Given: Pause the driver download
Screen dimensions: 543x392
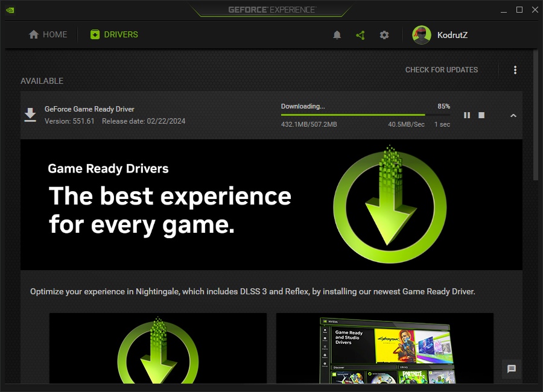Looking at the screenshot, I should (x=467, y=115).
